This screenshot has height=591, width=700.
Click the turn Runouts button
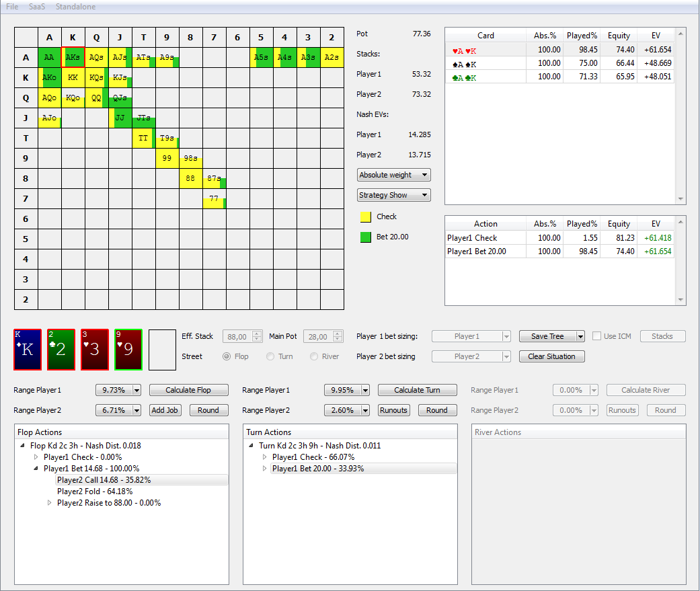click(394, 410)
